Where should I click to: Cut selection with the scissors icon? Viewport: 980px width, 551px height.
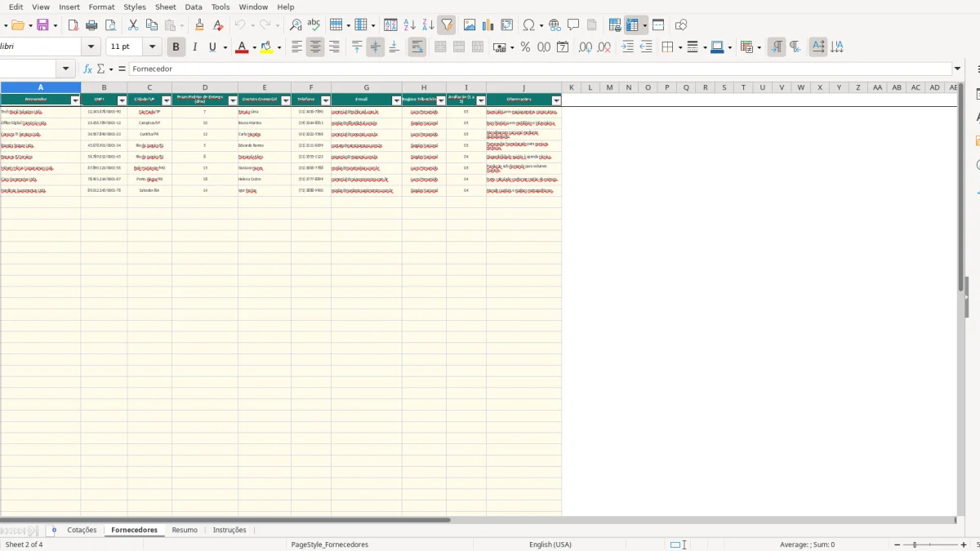[x=133, y=25]
